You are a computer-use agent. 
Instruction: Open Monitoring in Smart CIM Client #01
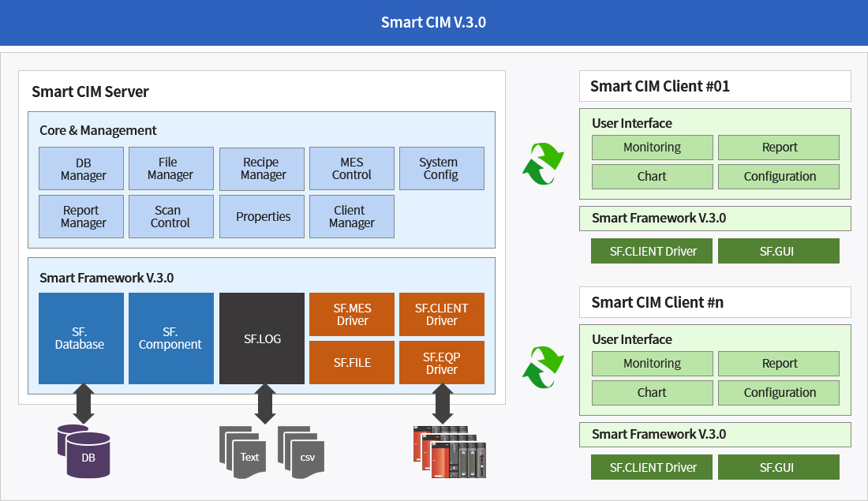(653, 148)
